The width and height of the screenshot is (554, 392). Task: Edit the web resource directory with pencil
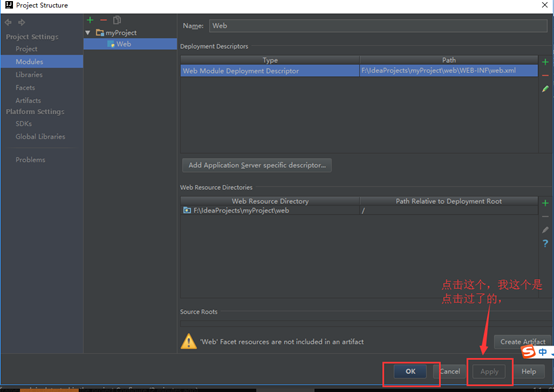pyautogui.click(x=545, y=230)
